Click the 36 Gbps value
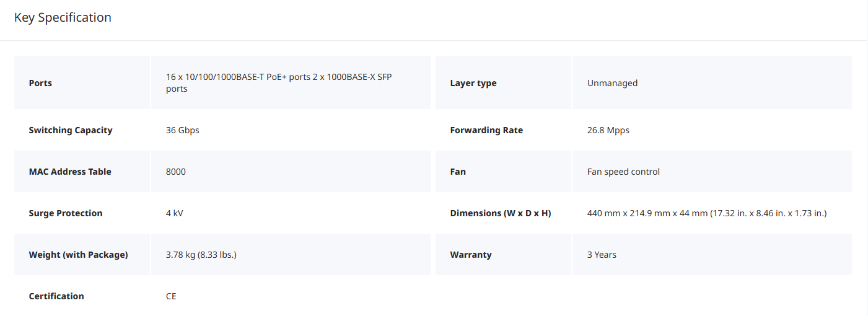 [183, 130]
